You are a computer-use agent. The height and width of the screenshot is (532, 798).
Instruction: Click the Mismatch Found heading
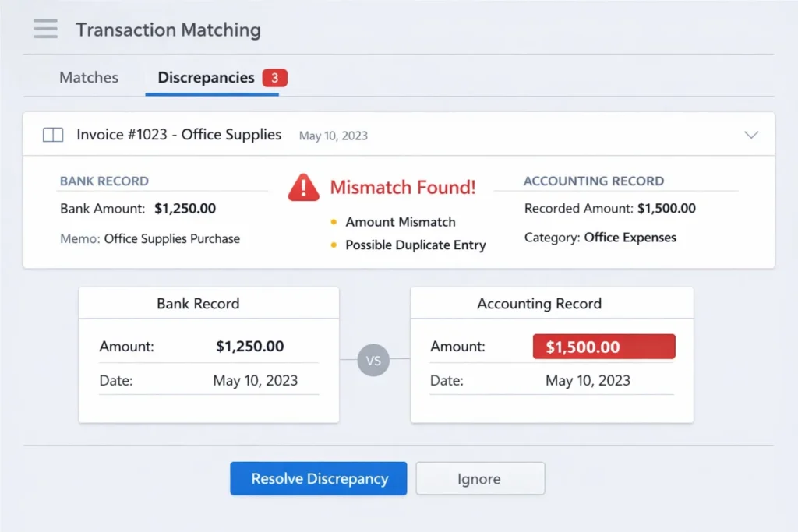pyautogui.click(x=403, y=187)
